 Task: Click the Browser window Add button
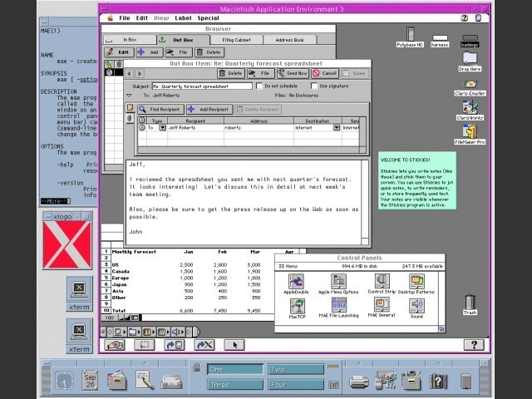coord(150,52)
